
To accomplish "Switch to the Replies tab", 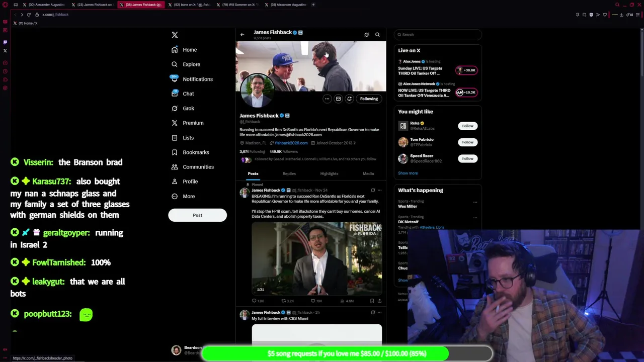I will [289, 174].
